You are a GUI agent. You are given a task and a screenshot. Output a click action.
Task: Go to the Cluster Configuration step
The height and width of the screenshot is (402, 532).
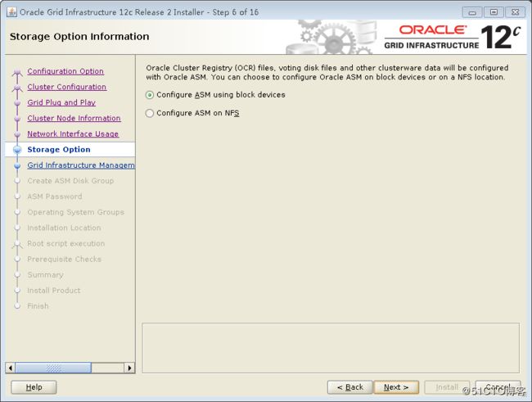coord(67,87)
